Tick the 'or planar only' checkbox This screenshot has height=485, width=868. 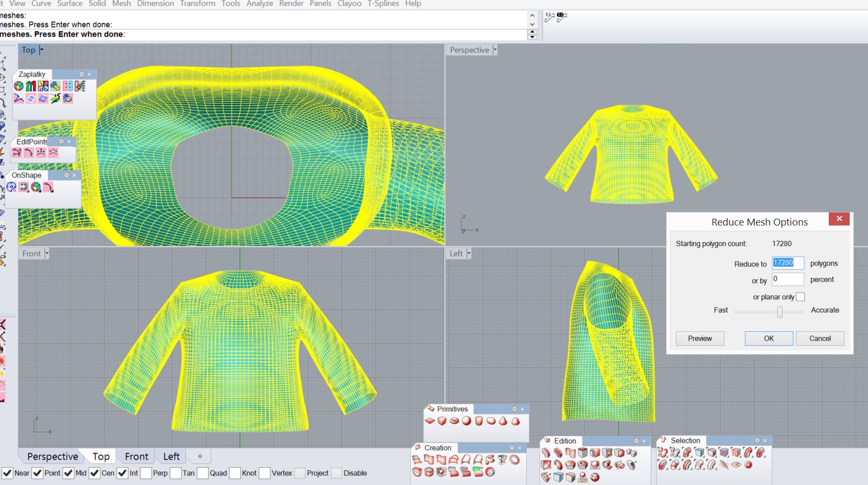click(x=801, y=297)
